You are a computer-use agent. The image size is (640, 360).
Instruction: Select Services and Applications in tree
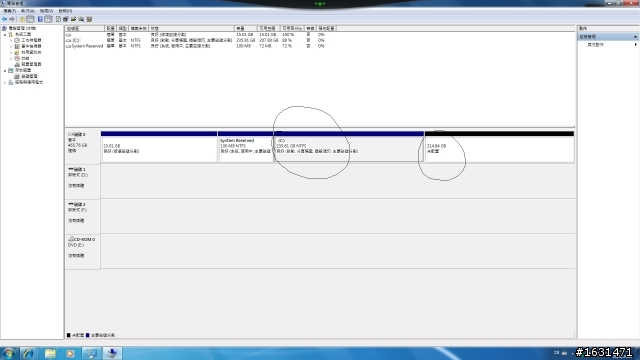pos(29,82)
